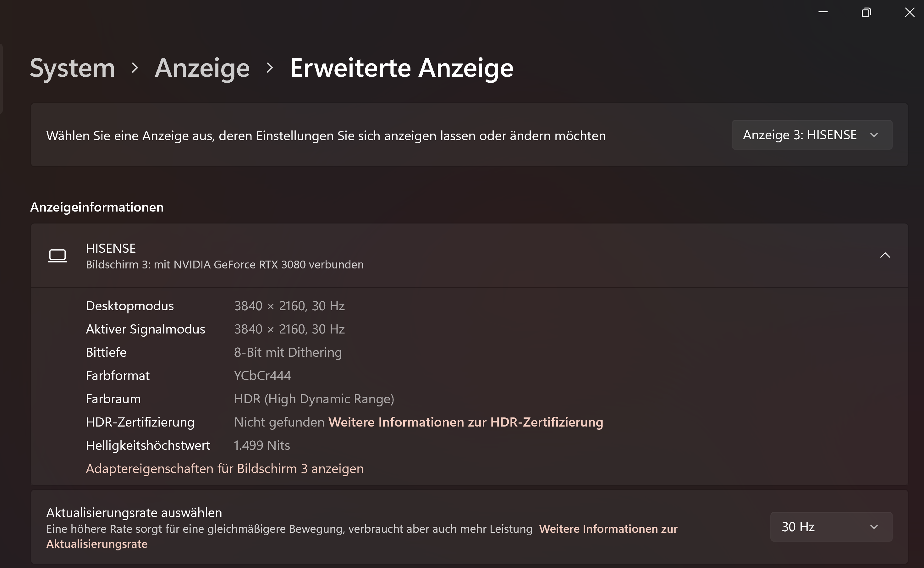The height and width of the screenshot is (568, 924).
Task: Open Weitere Informationen zur Aktualisierungsrate link
Action: point(608,529)
